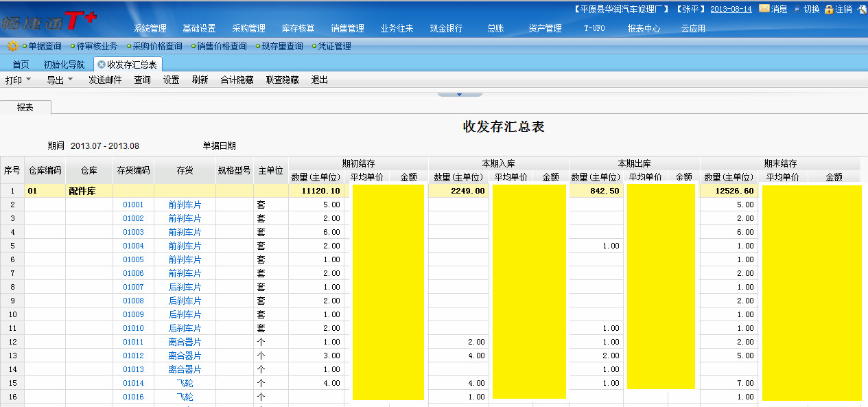This screenshot has height=407, width=868.
Task: Open the 资产管理 menu
Action: pos(545,28)
